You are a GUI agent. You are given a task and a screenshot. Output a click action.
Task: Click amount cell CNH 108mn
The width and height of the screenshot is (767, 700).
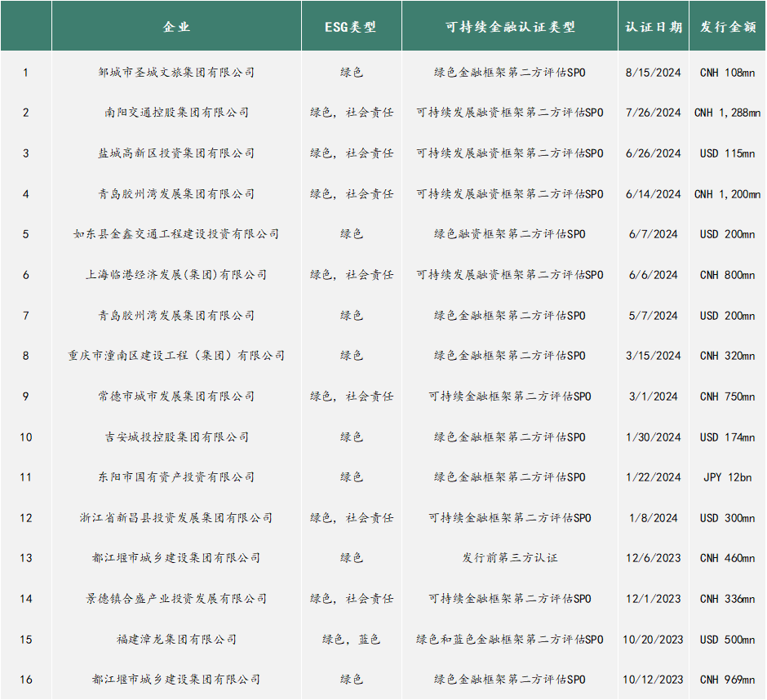click(x=727, y=73)
